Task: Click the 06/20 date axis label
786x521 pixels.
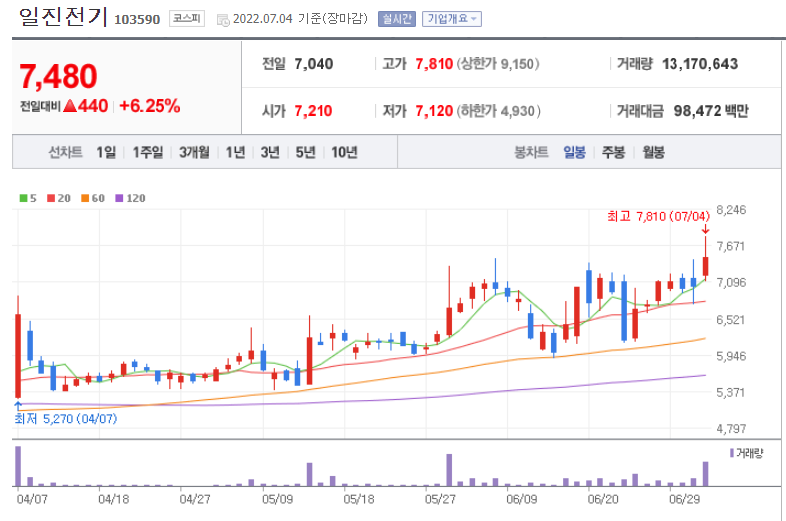Action: tap(603, 499)
